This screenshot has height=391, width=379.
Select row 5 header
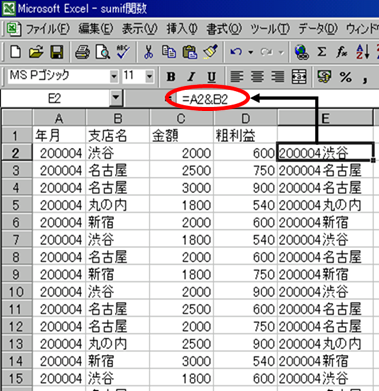pos(17,205)
